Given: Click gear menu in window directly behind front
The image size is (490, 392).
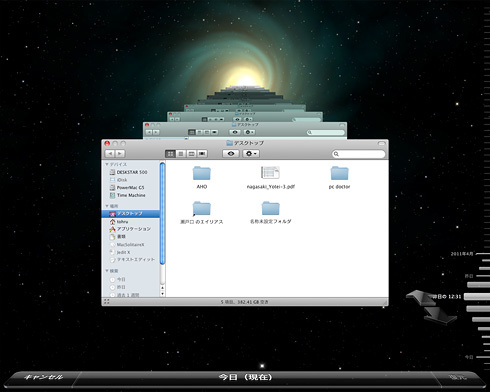Looking at the screenshot, I should 249,132.
